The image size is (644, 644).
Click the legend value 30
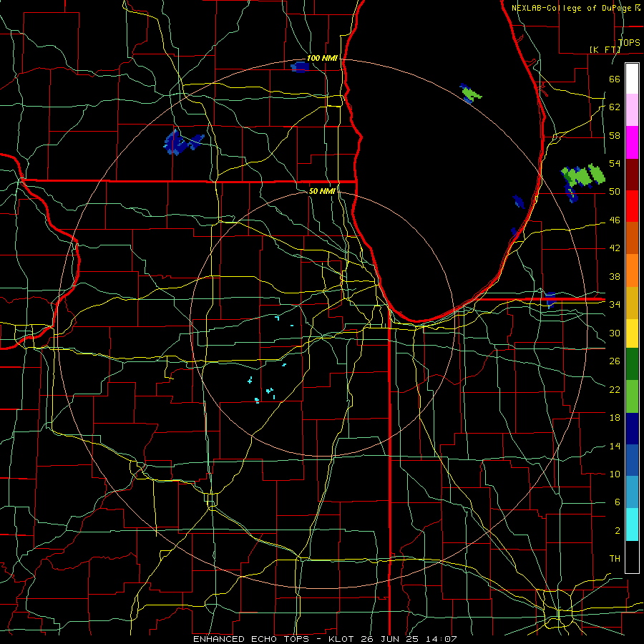[x=615, y=333]
